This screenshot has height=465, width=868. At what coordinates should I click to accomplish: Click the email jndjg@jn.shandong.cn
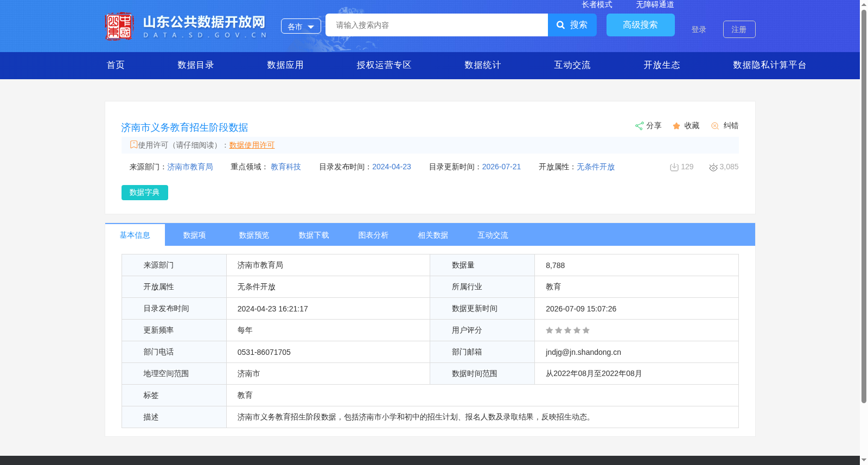[x=583, y=352]
